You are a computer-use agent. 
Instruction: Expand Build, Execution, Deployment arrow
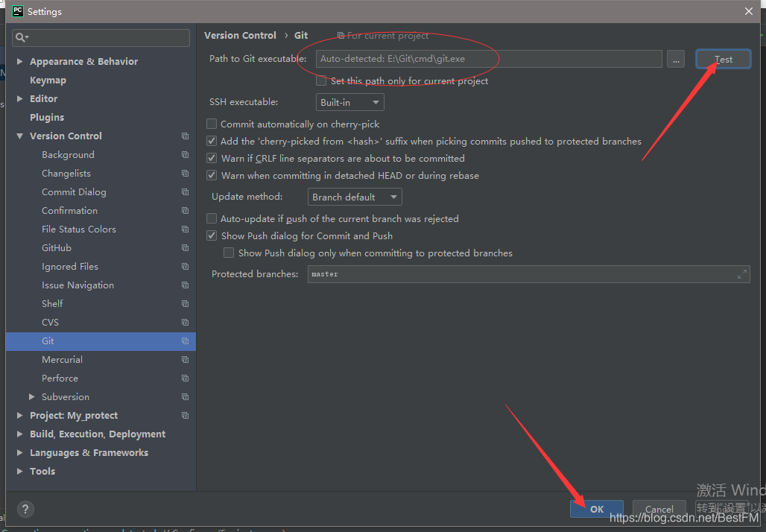coord(19,434)
